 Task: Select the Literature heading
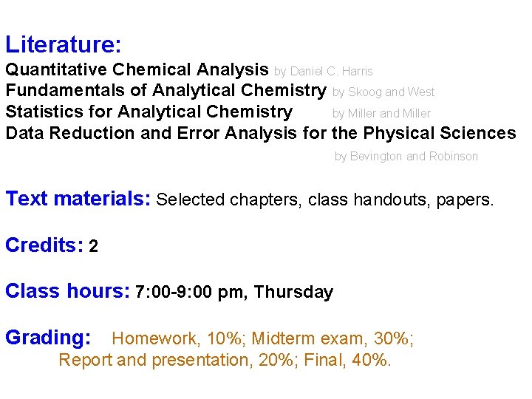(x=63, y=44)
